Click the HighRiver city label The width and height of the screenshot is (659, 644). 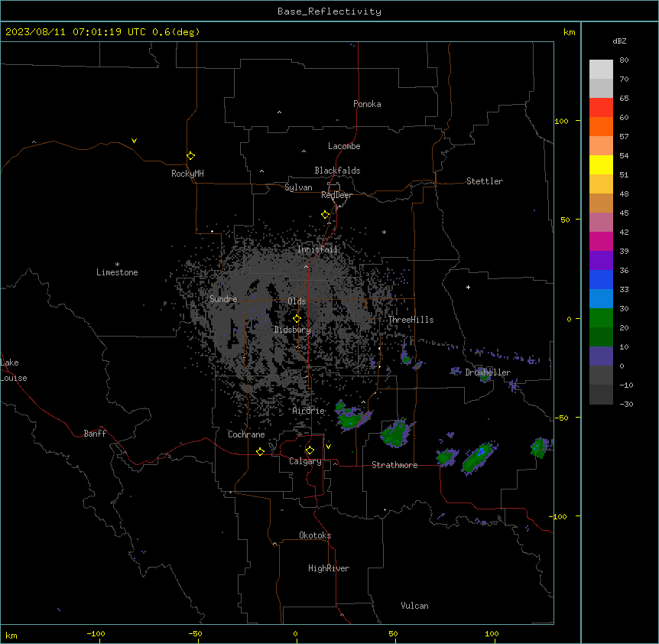point(329,568)
